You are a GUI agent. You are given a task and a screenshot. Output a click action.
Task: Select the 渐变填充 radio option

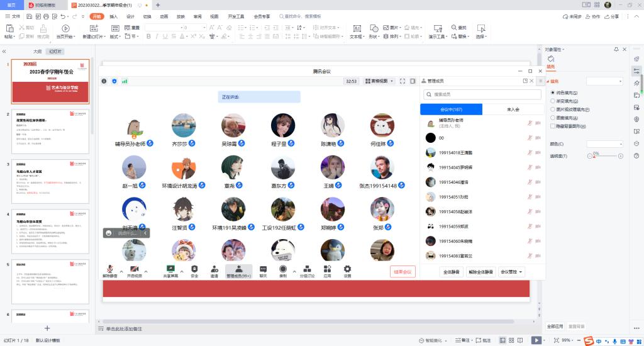click(x=553, y=101)
